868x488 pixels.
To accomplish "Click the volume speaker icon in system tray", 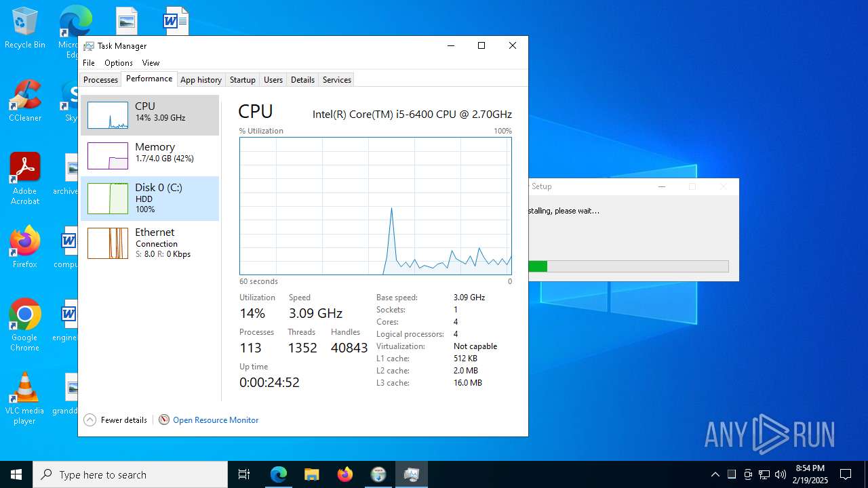I will click(781, 474).
